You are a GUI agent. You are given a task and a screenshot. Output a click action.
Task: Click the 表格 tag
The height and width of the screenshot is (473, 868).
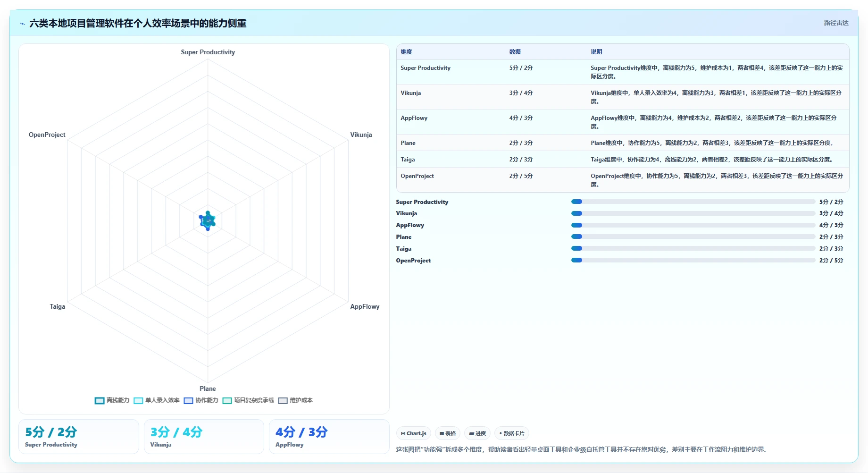point(447,433)
